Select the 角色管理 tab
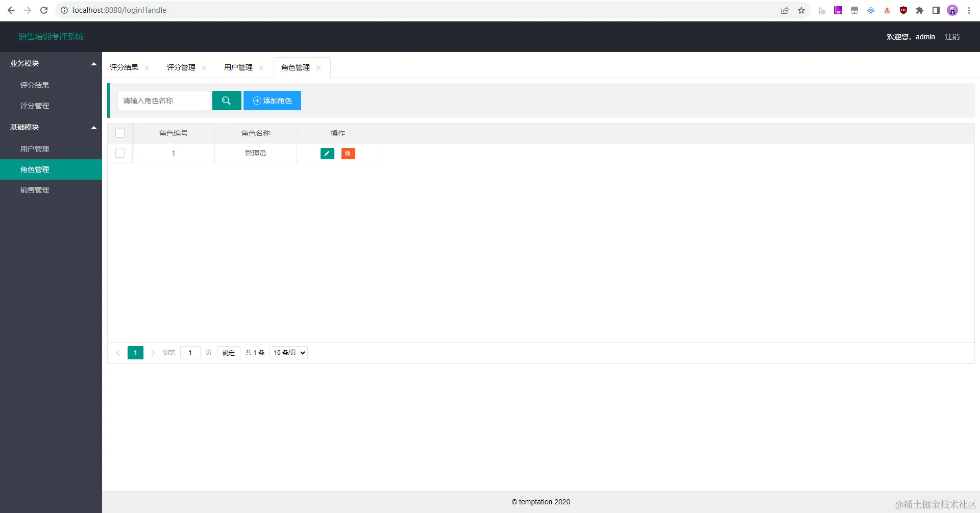 click(296, 67)
